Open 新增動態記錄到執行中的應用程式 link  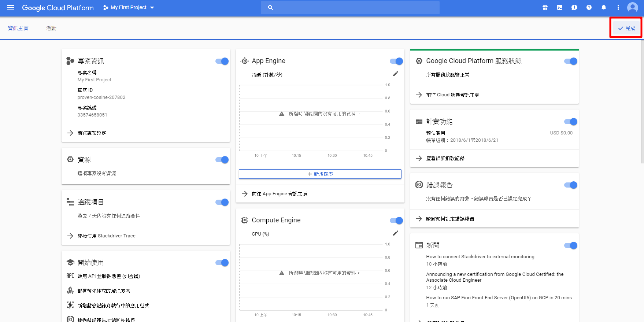tap(114, 306)
